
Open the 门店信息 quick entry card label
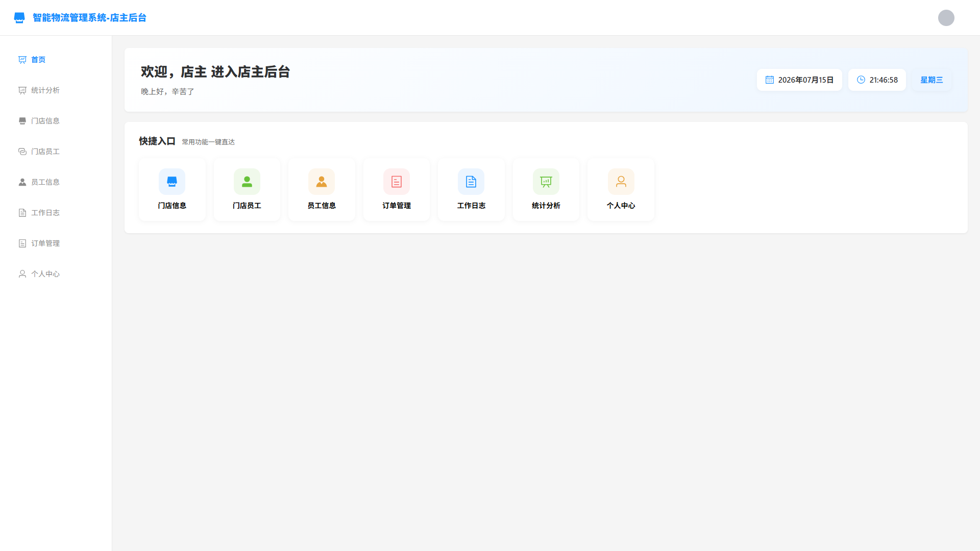(172, 206)
